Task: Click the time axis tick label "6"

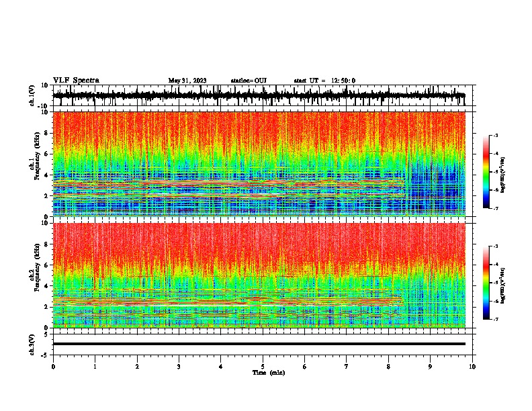Action: (x=305, y=367)
